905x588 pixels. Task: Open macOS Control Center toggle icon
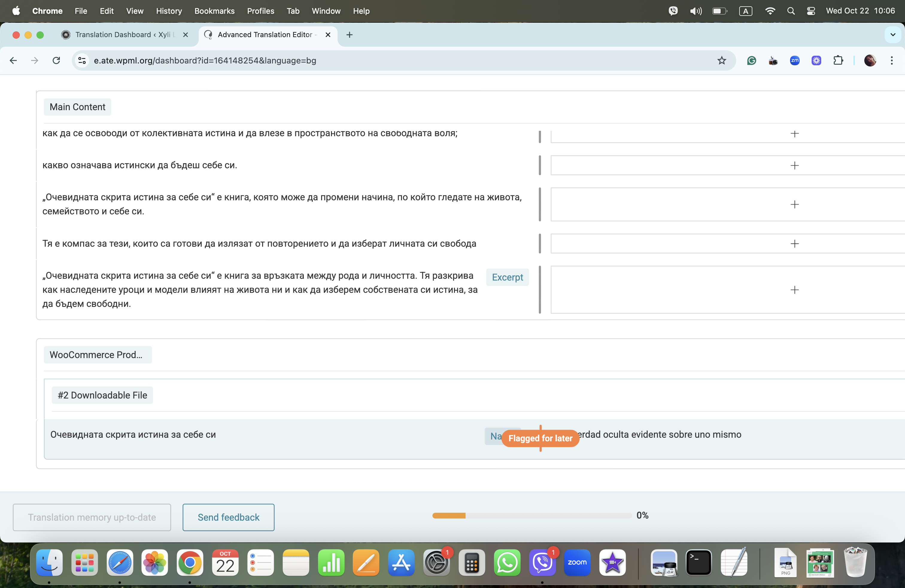[811, 11]
